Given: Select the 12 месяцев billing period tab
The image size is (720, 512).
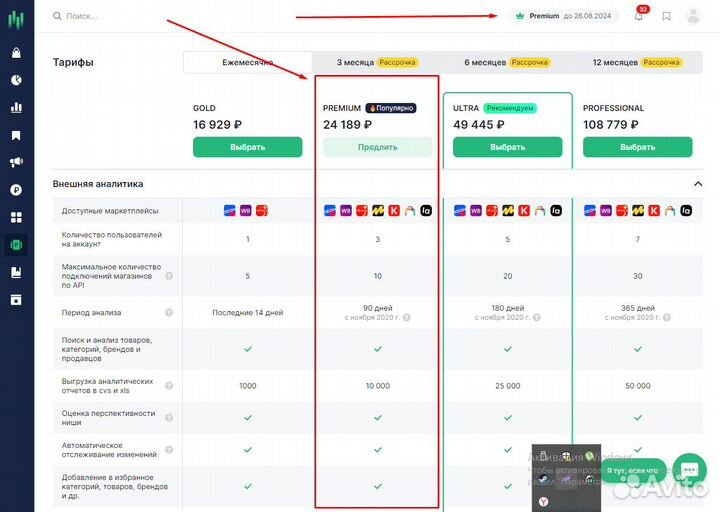Looking at the screenshot, I should (637, 62).
